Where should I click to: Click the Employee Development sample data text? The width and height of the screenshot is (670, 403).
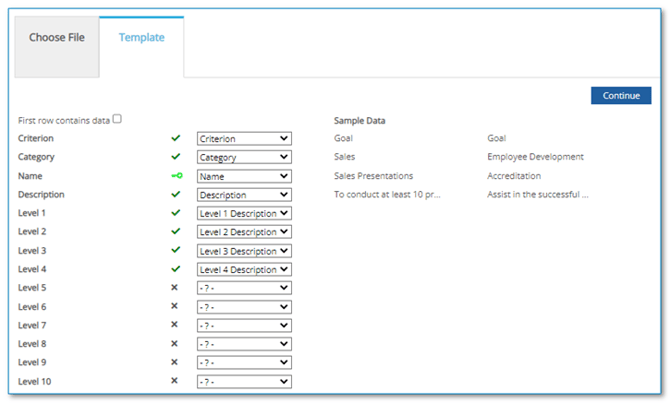point(535,157)
